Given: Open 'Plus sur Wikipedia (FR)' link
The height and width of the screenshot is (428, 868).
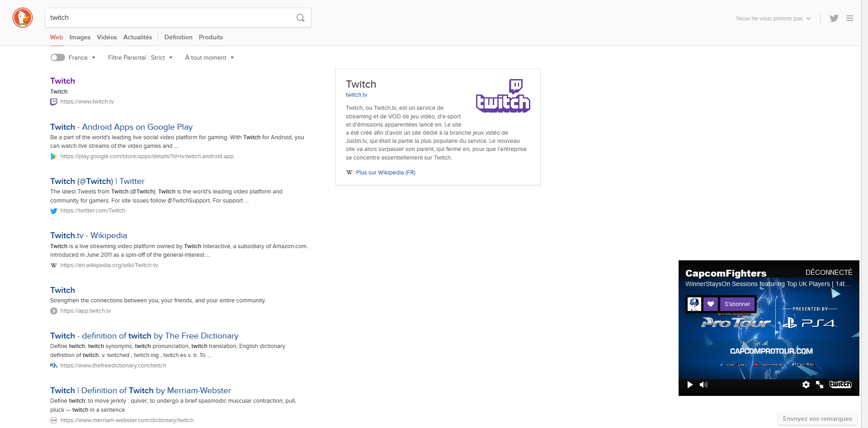Looking at the screenshot, I should [386, 173].
